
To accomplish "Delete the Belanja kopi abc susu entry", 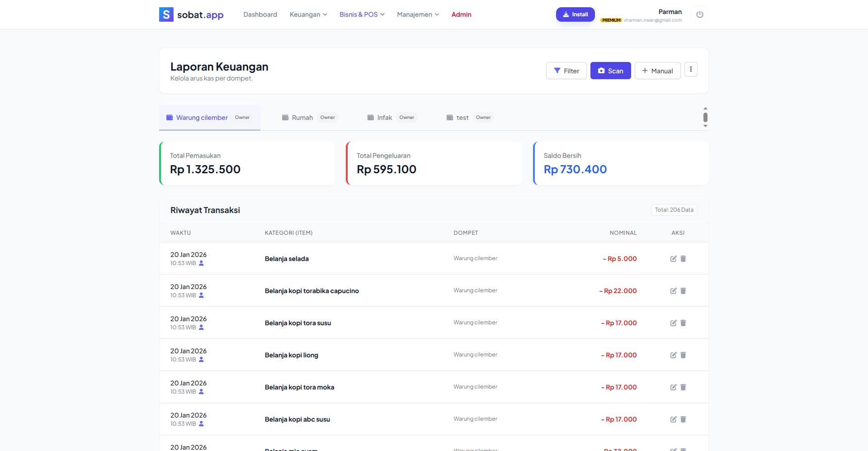I will pos(683,419).
